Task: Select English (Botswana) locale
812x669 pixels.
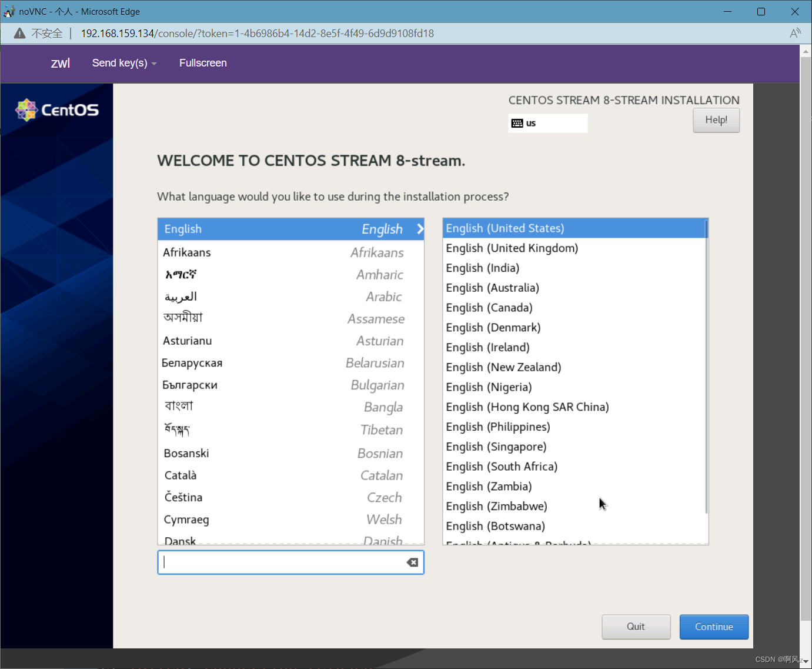Action: point(574,526)
